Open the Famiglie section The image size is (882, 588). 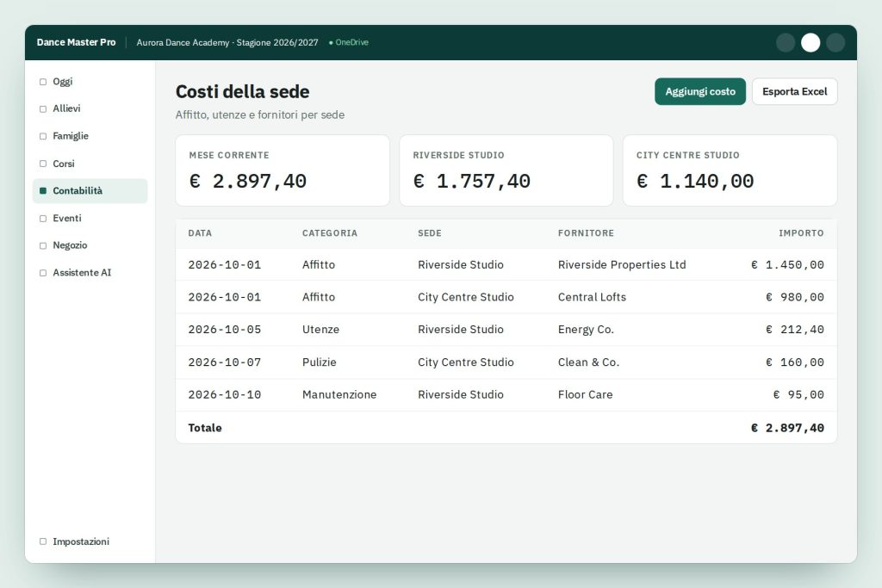pyautogui.click(x=90, y=136)
